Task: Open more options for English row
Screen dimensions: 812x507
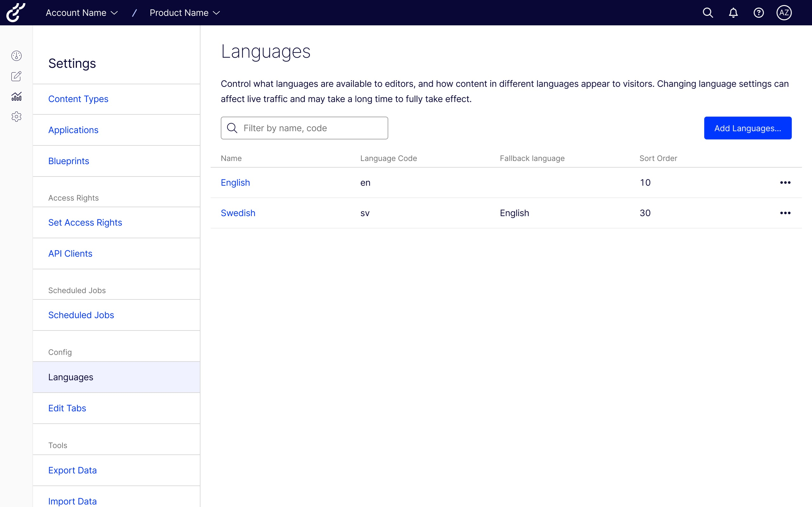Action: (785, 183)
